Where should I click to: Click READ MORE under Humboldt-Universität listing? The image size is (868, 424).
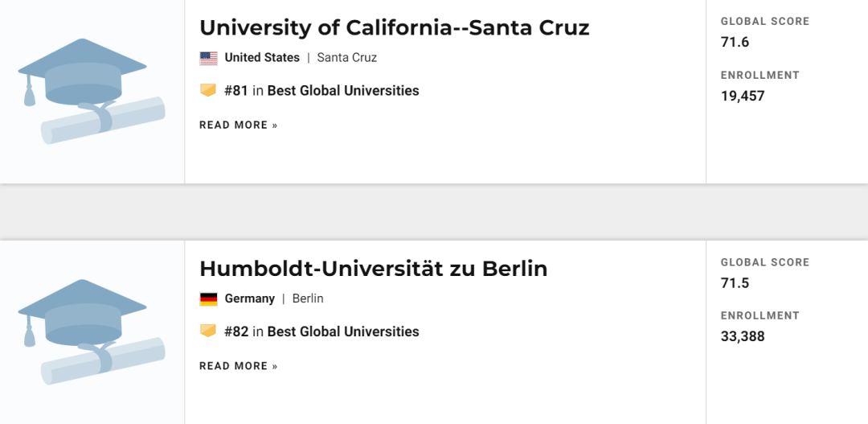coord(239,366)
